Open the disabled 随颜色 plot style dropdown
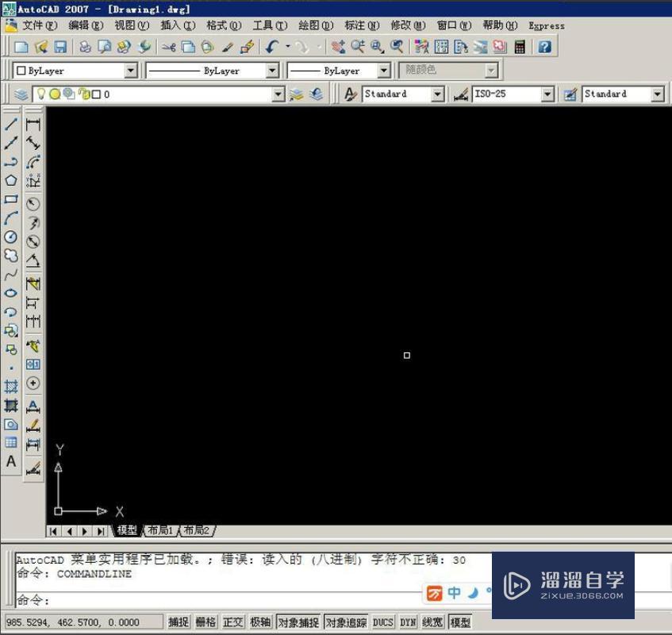The image size is (672, 635). point(492,71)
